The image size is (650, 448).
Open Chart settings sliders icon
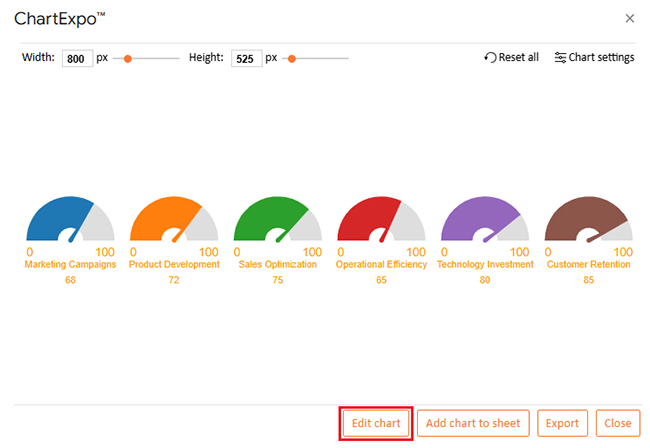(x=560, y=58)
